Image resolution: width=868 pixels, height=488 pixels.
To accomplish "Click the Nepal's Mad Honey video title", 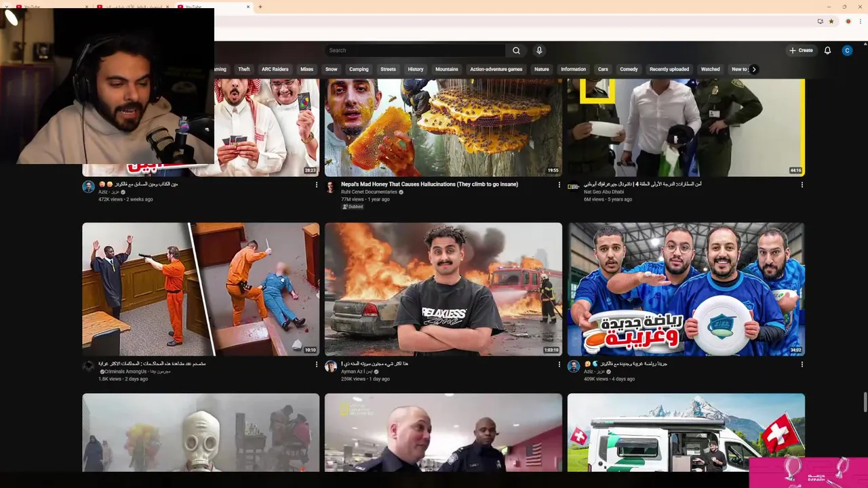I will click(x=429, y=184).
